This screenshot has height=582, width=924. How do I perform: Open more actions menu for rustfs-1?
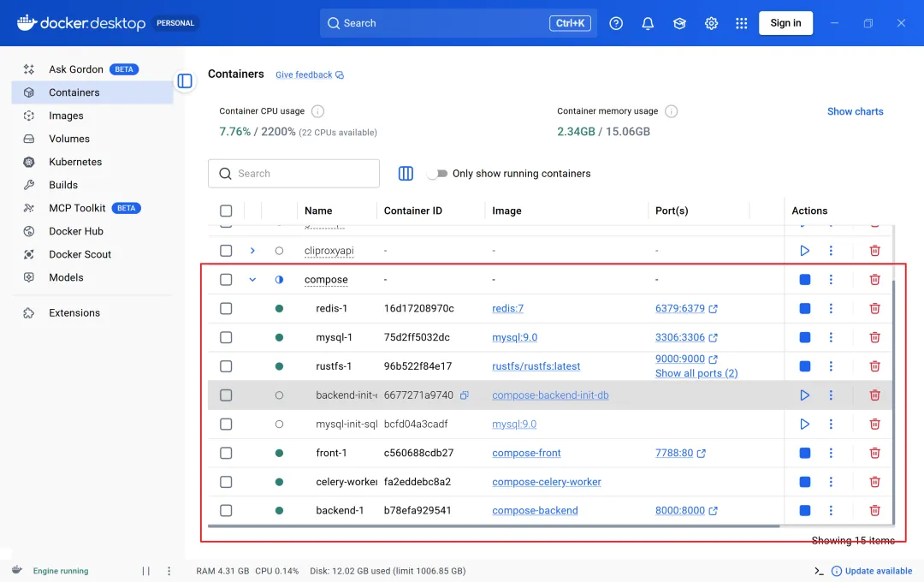(x=831, y=366)
